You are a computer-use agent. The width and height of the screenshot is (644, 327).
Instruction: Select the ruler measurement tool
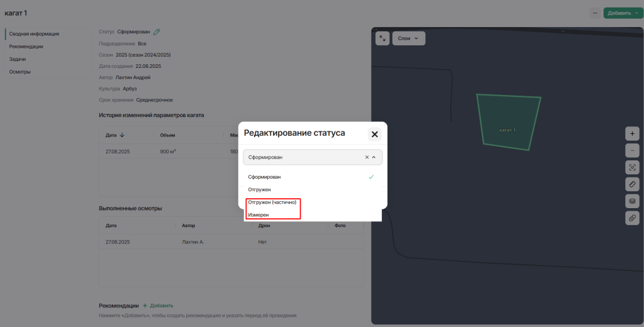(632, 184)
